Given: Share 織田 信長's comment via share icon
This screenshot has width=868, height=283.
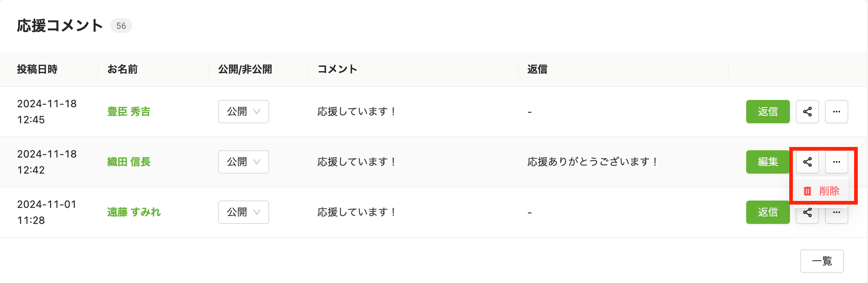Looking at the screenshot, I should (807, 162).
